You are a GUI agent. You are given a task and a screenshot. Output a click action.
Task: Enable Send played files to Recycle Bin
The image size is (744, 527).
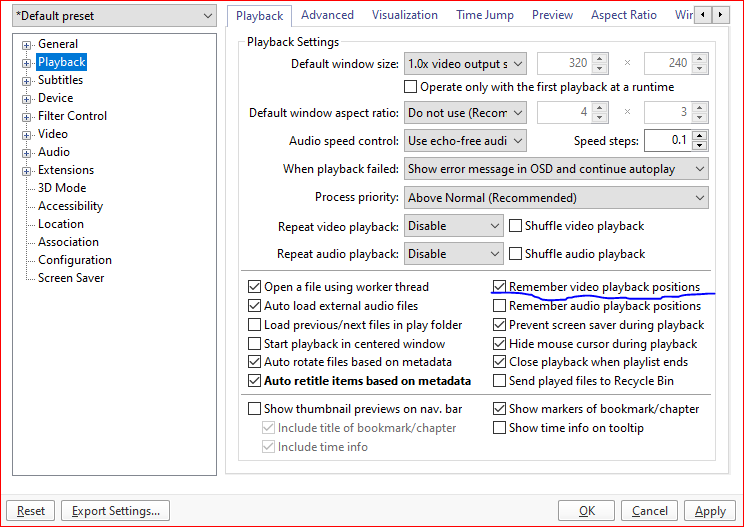501,381
